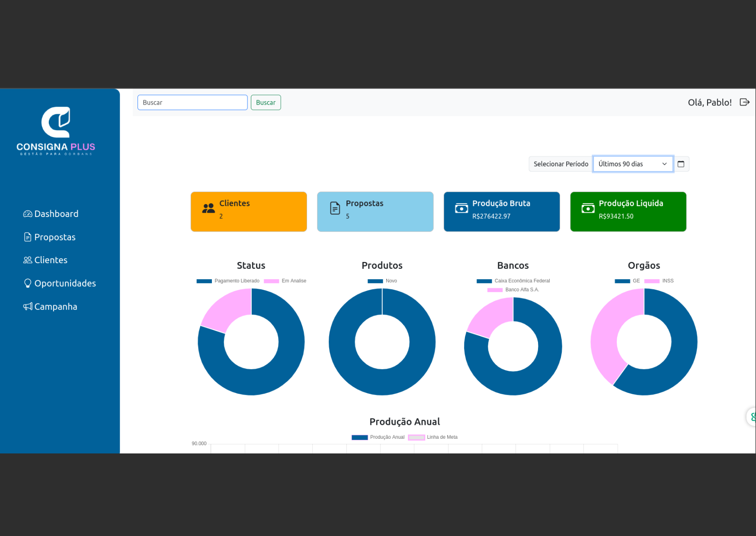Click the Propostas document icon in sidebar
Viewport: 756px width, 536px height.
click(x=28, y=237)
